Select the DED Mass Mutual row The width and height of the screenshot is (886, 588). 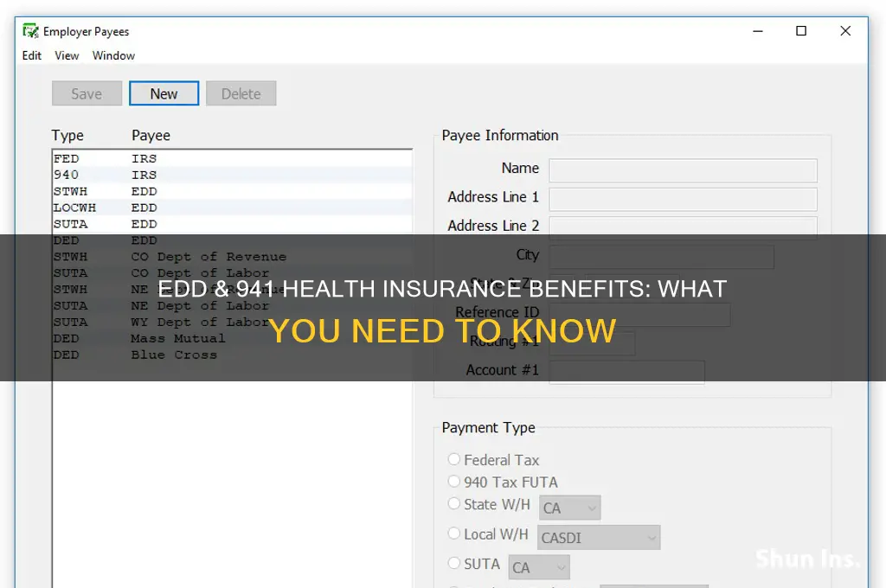pyautogui.click(x=232, y=339)
